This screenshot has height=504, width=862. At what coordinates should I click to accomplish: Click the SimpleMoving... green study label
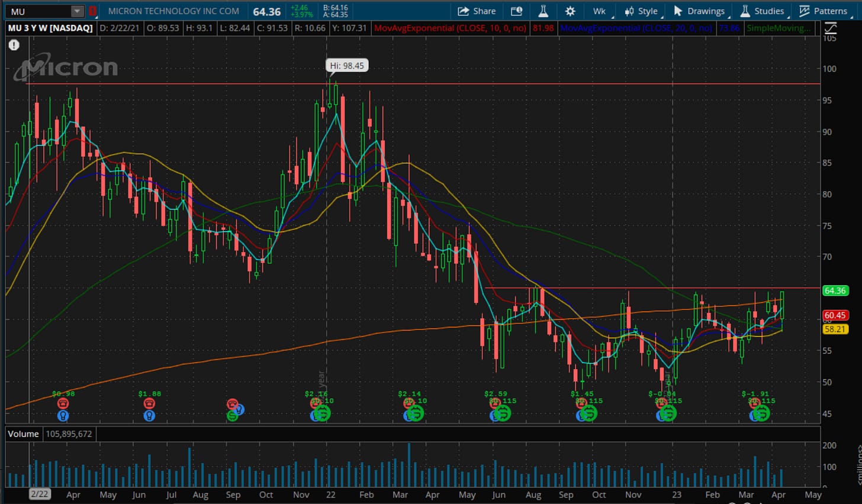779,28
